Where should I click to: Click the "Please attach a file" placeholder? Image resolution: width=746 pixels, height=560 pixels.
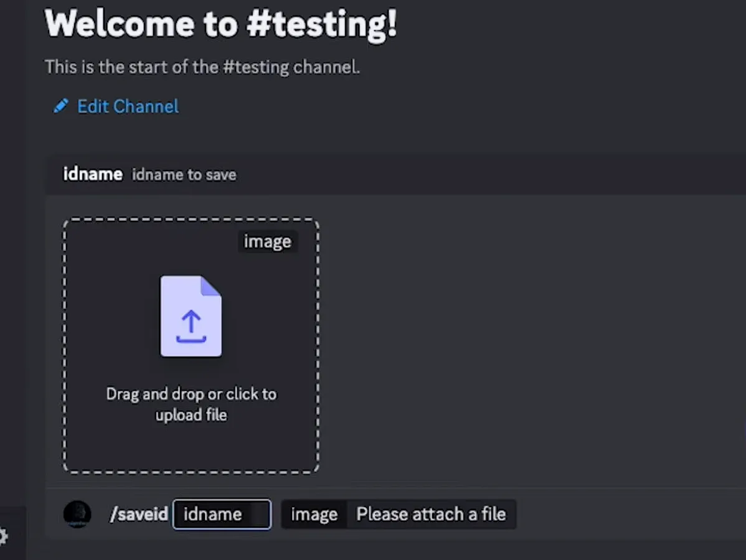coord(431,515)
